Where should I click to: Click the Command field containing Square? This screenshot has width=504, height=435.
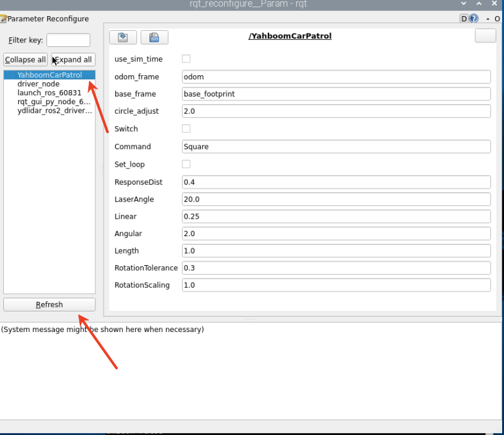(x=336, y=147)
